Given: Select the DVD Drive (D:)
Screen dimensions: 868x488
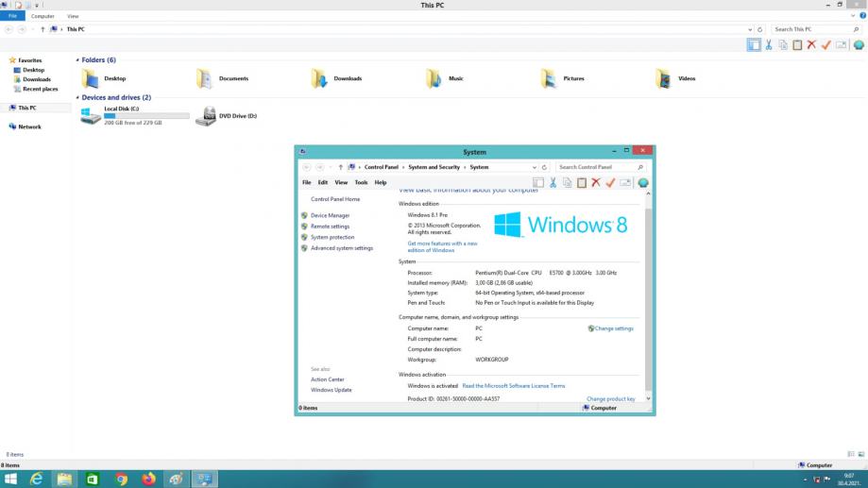Looking at the screenshot, I should click(x=226, y=116).
